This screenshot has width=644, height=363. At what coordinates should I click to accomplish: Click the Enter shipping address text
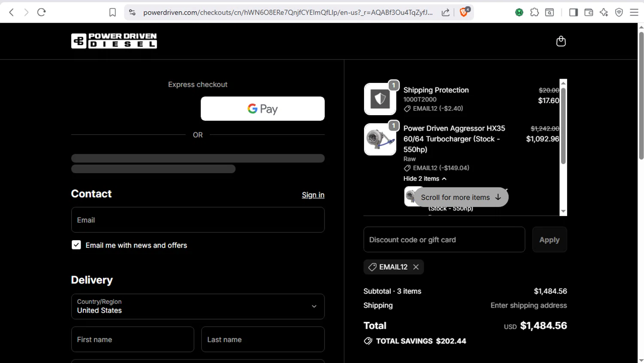tap(529, 305)
